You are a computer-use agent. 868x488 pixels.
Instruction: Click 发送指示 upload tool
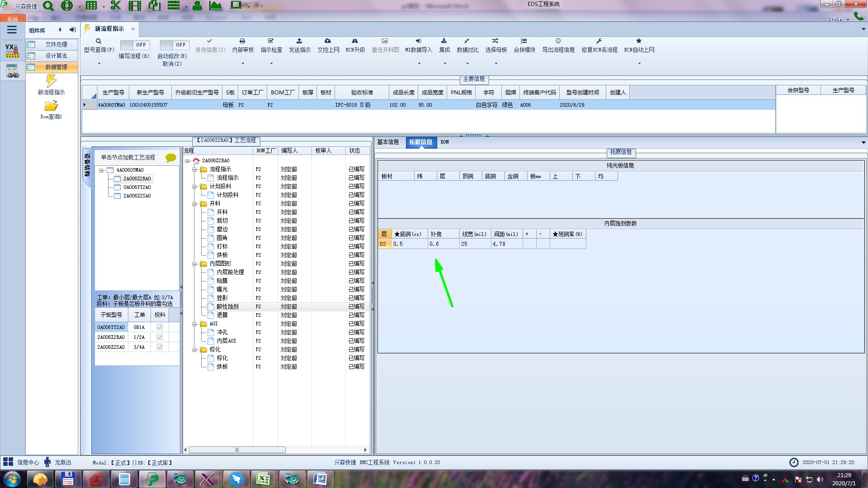[300, 46]
